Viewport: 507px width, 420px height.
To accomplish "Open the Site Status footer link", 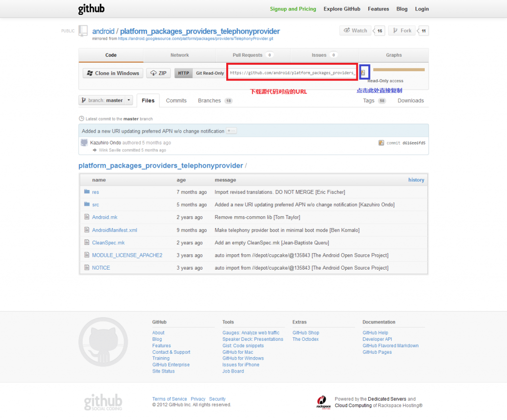I will pos(163,371).
